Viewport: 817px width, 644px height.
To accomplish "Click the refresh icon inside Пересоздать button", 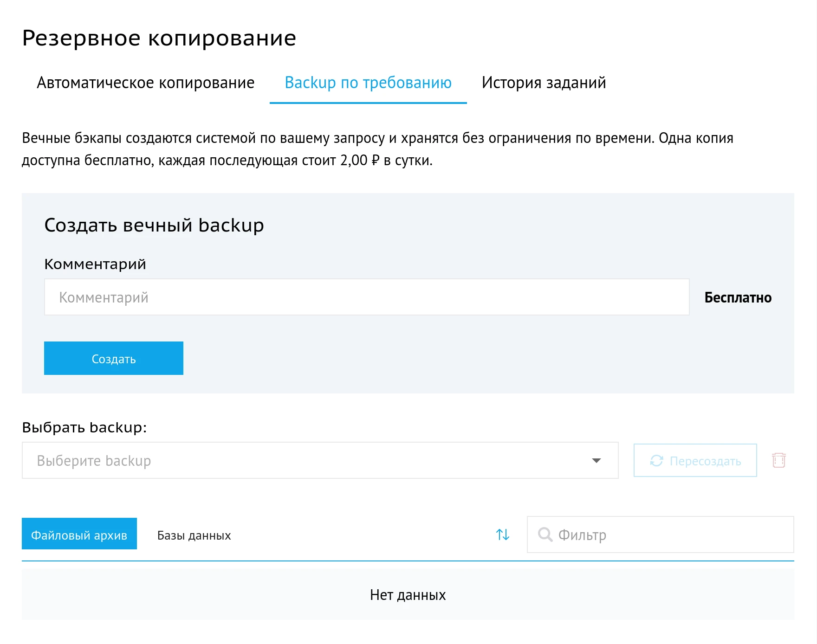I will pos(656,460).
